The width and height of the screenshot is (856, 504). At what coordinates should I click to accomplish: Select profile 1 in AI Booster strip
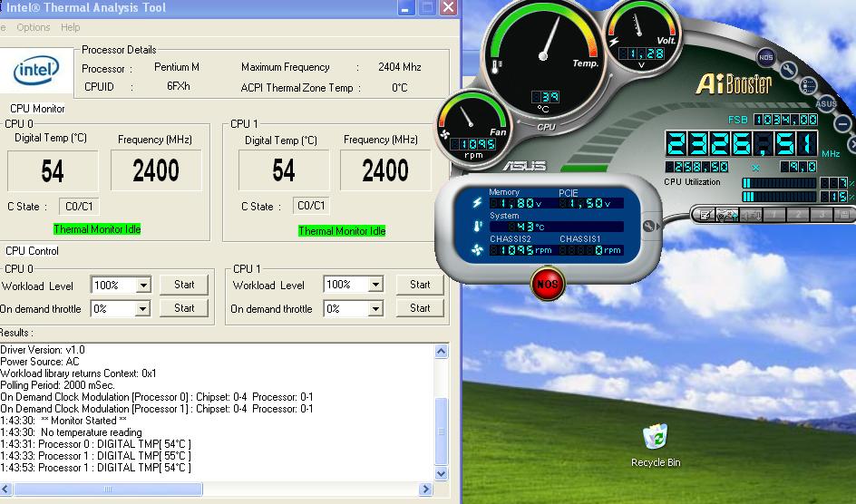pyautogui.click(x=773, y=215)
